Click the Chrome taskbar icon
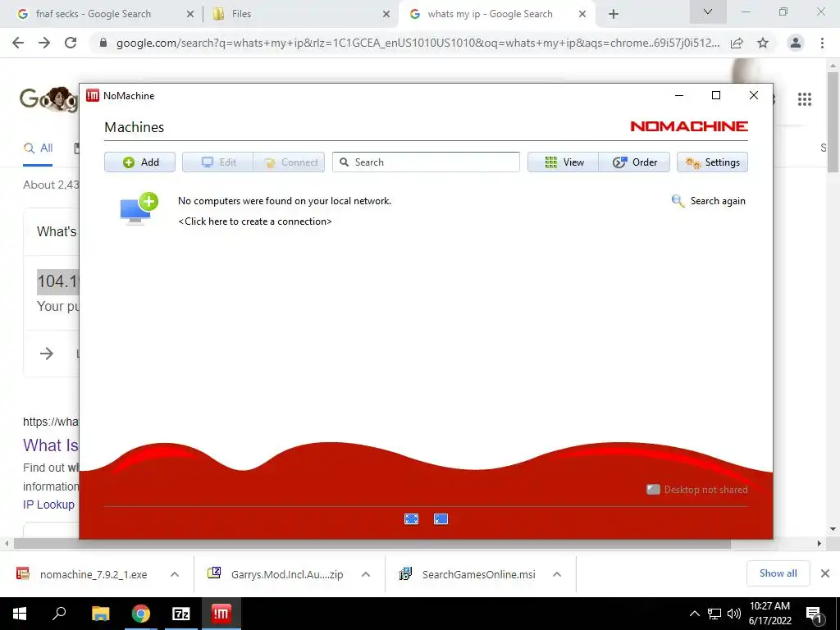Image resolution: width=840 pixels, height=630 pixels. point(141,614)
